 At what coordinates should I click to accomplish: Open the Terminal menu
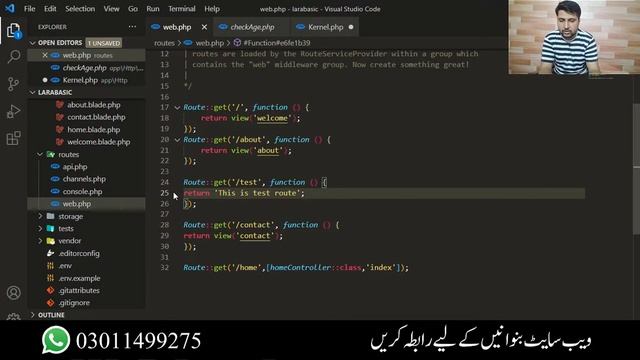[182, 9]
